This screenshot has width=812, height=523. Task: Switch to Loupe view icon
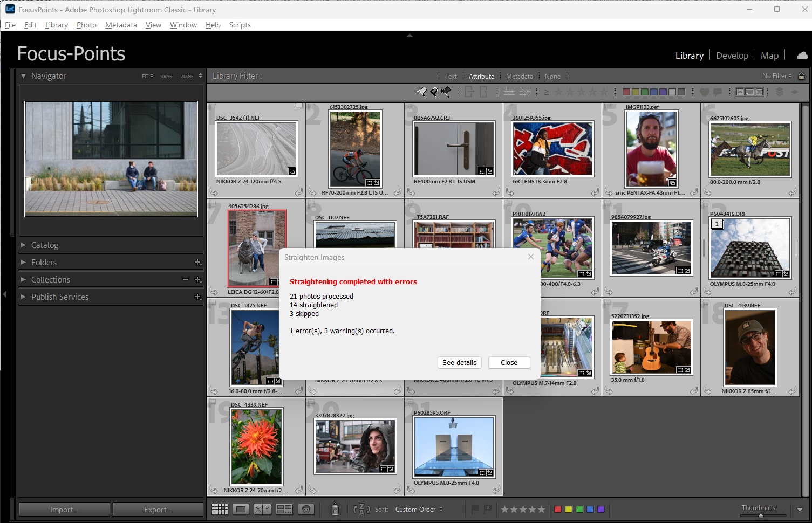point(241,510)
